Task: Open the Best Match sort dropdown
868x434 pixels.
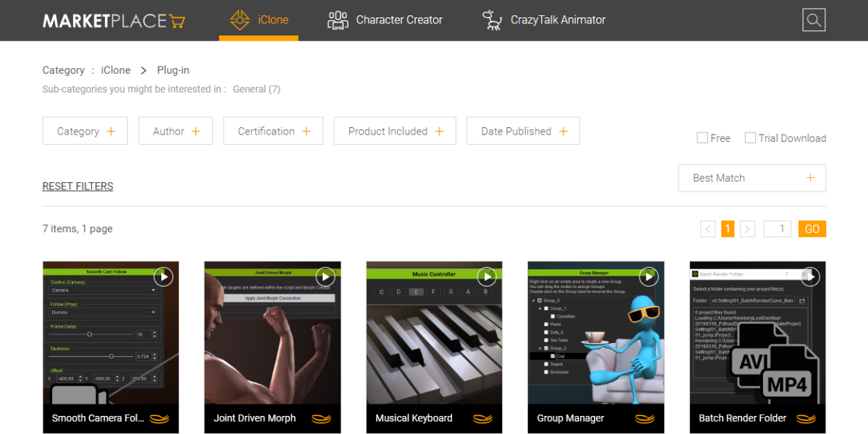Action: click(752, 178)
